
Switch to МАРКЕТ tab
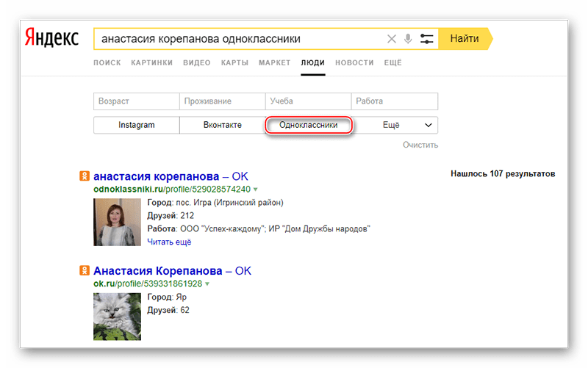coord(274,62)
